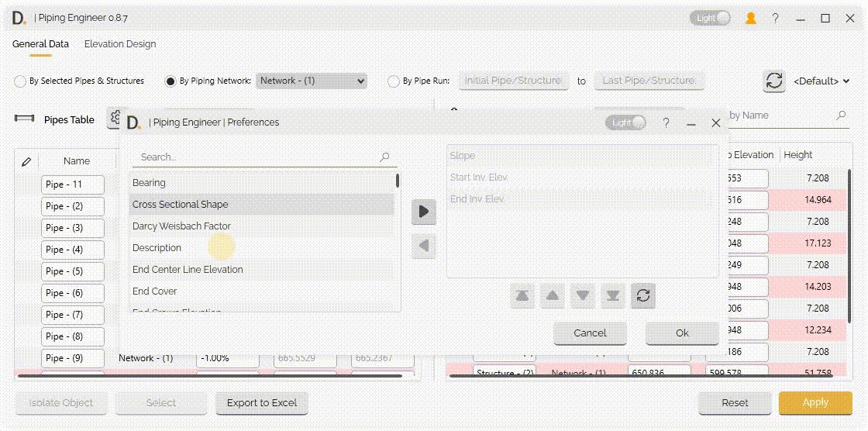Click the move-right arrow to add field
This screenshot has width=868, height=431.
click(x=423, y=212)
